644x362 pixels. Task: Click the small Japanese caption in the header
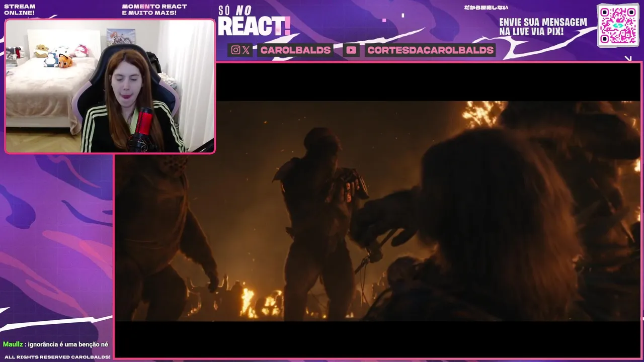[x=486, y=8]
